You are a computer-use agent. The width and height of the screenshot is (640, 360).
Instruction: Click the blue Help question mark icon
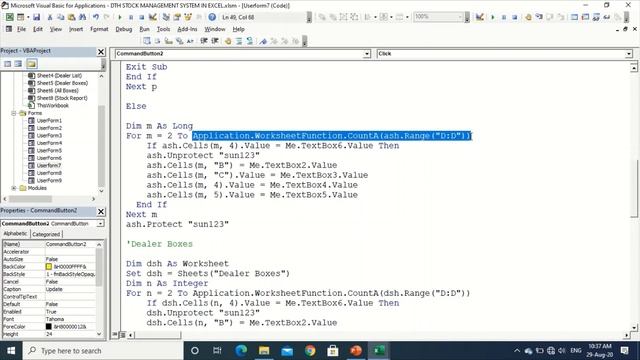click(212, 17)
